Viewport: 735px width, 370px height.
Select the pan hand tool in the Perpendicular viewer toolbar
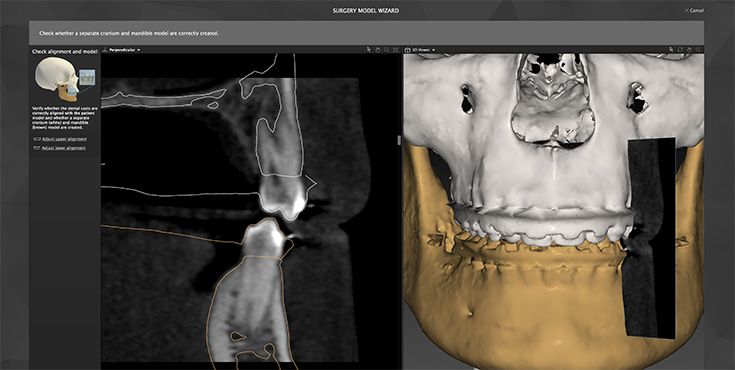(378, 49)
